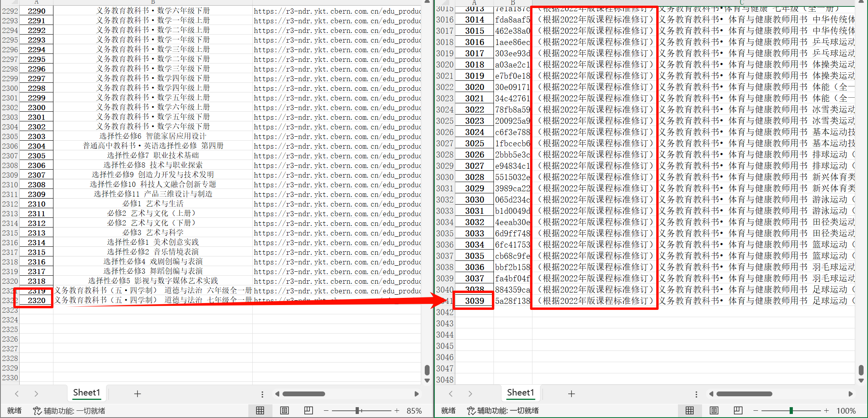
Task: Click 100% zoom level in right window
Action: pyautogui.click(x=846, y=411)
